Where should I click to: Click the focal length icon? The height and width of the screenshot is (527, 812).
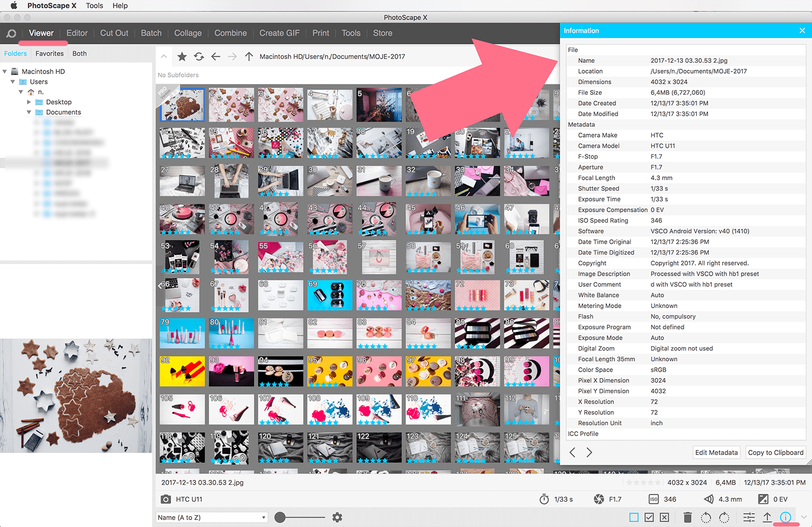709,499
